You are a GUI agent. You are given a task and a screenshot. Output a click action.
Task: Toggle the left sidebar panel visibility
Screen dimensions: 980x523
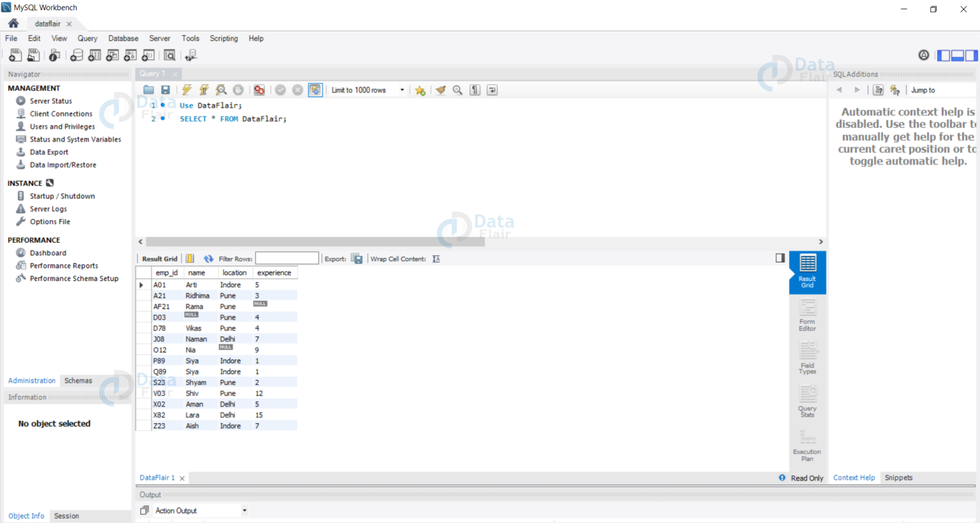pos(943,56)
